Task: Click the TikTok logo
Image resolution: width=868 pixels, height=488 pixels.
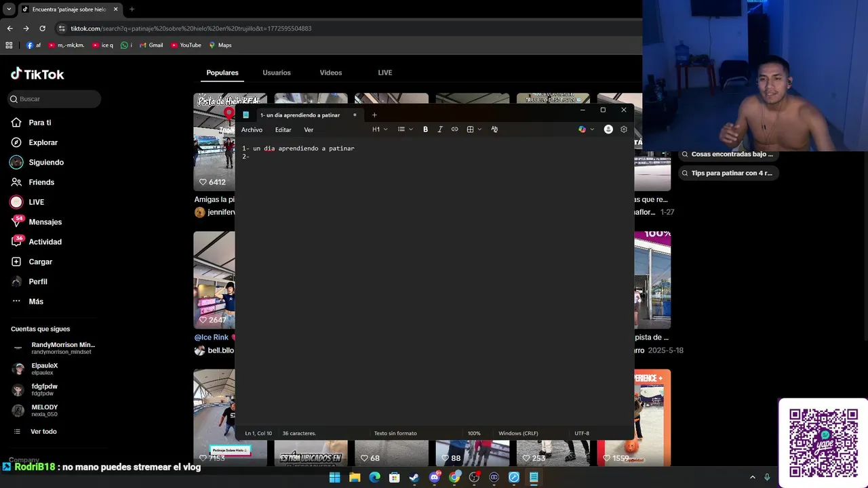Action: (37, 74)
